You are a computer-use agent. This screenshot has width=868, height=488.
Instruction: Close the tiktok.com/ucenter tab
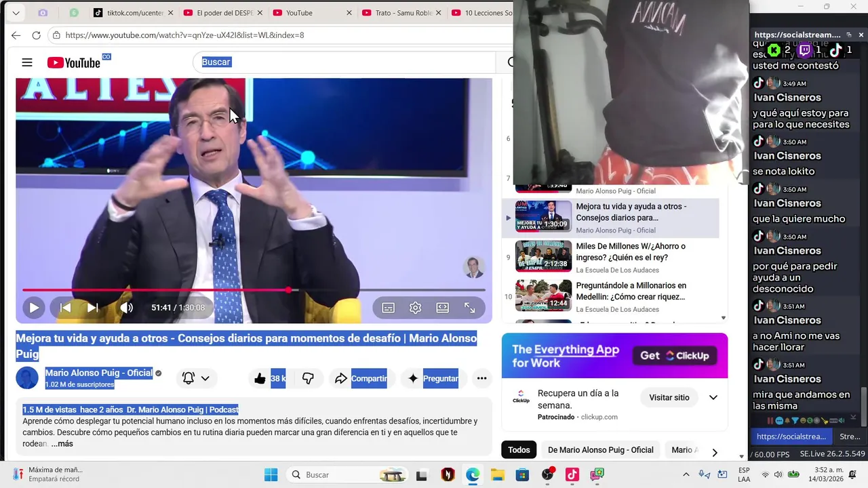coord(170,13)
